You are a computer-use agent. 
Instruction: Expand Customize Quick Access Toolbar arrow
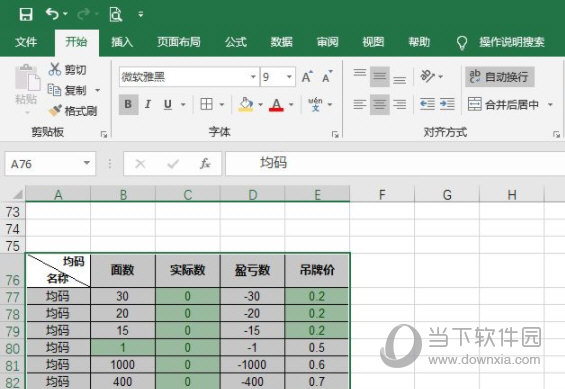coord(141,14)
